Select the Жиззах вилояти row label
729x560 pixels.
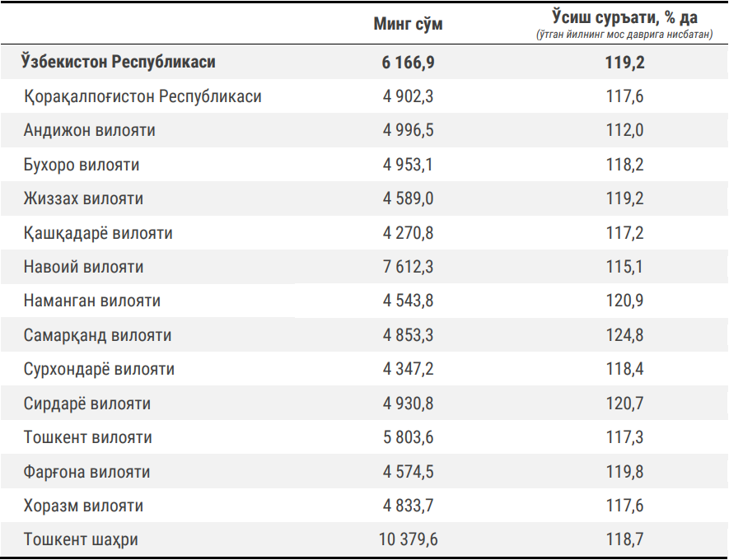83,198
